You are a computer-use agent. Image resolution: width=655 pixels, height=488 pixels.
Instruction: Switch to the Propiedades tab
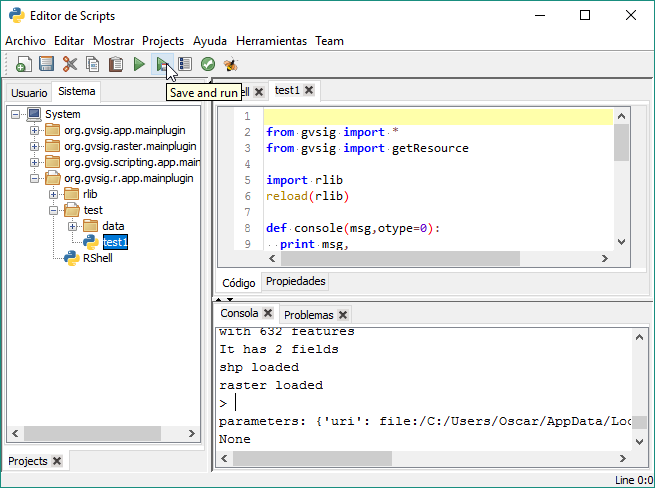(296, 282)
